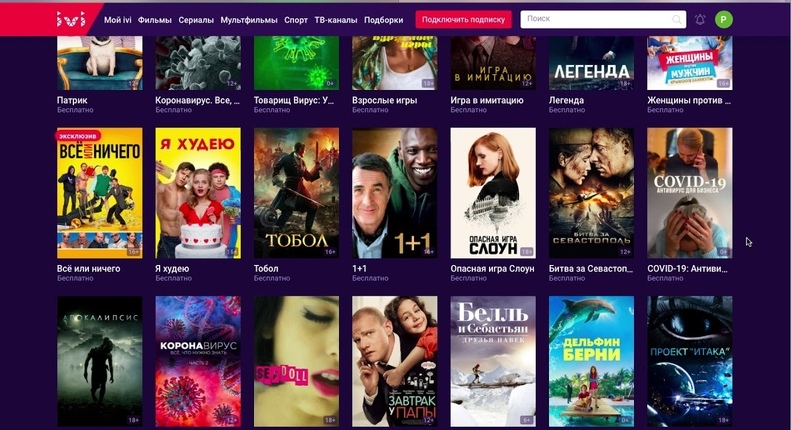Open the COVID-19 Антивирус poster

click(x=690, y=193)
